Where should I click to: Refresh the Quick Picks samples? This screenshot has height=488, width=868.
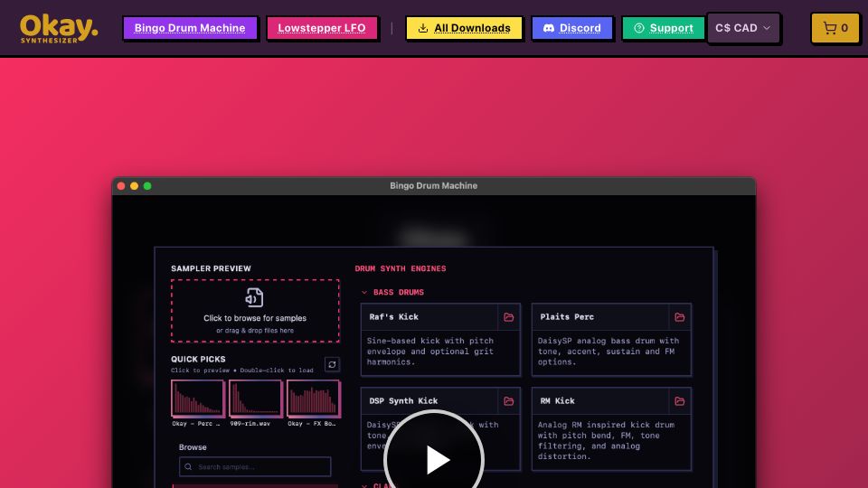click(332, 364)
